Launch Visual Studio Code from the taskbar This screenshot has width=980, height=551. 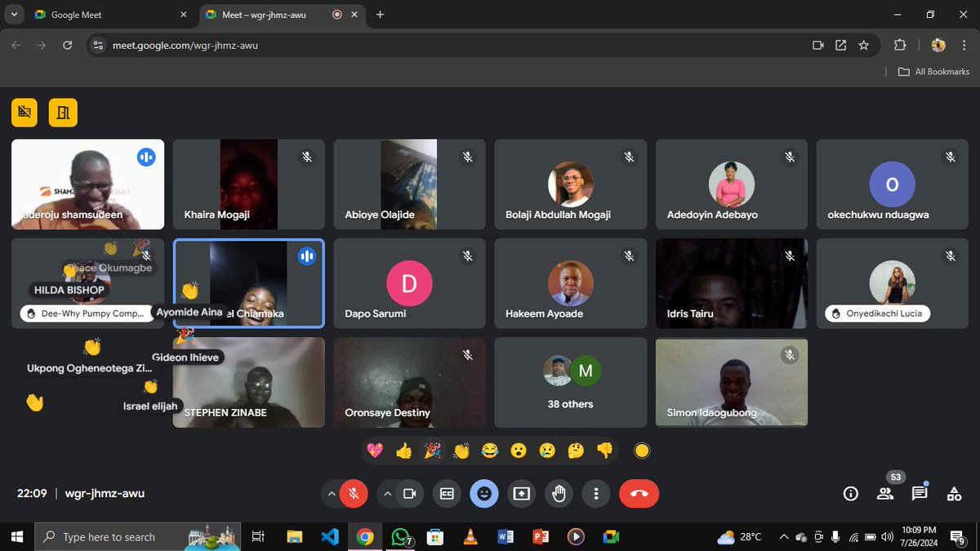click(330, 536)
